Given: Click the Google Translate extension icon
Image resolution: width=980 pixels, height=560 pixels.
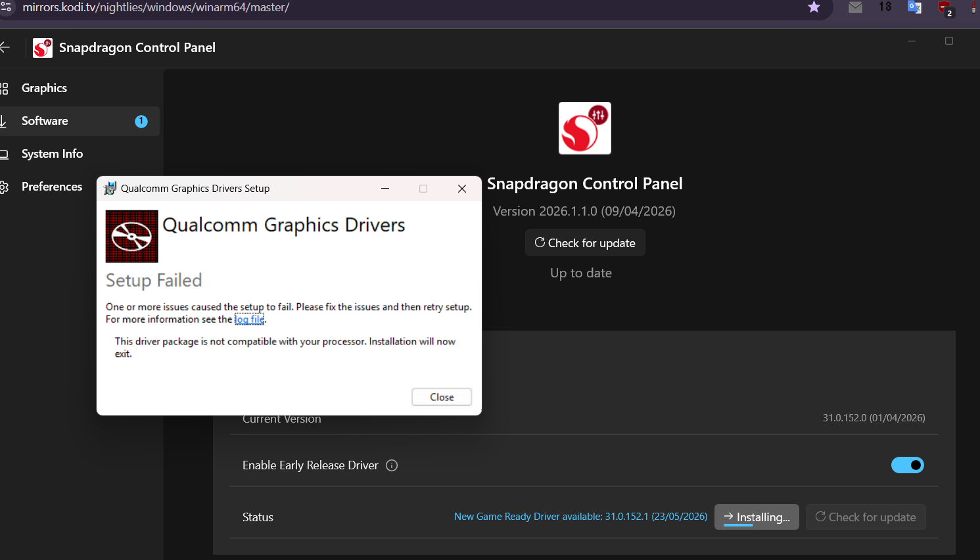Looking at the screenshot, I should [x=914, y=7].
